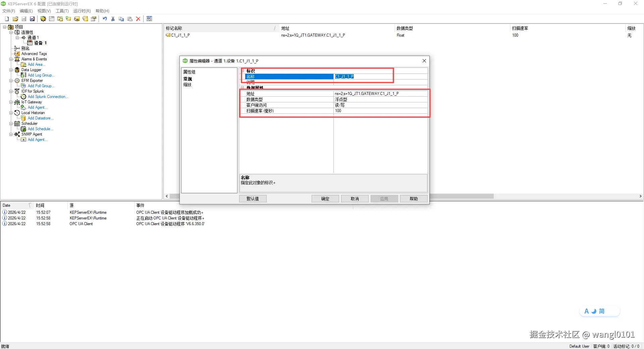The width and height of the screenshot is (644, 349).
Task: Click the Copy toolbar icon
Action: [x=121, y=19]
